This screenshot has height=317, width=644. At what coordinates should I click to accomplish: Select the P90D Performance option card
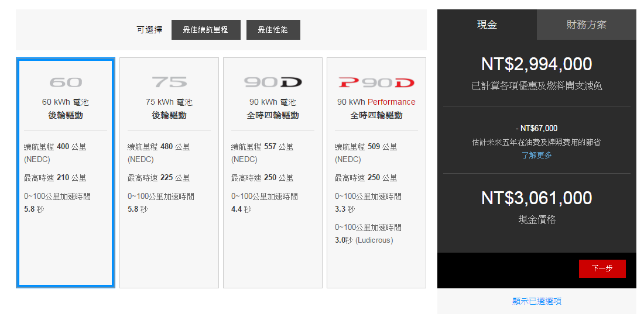point(376,173)
